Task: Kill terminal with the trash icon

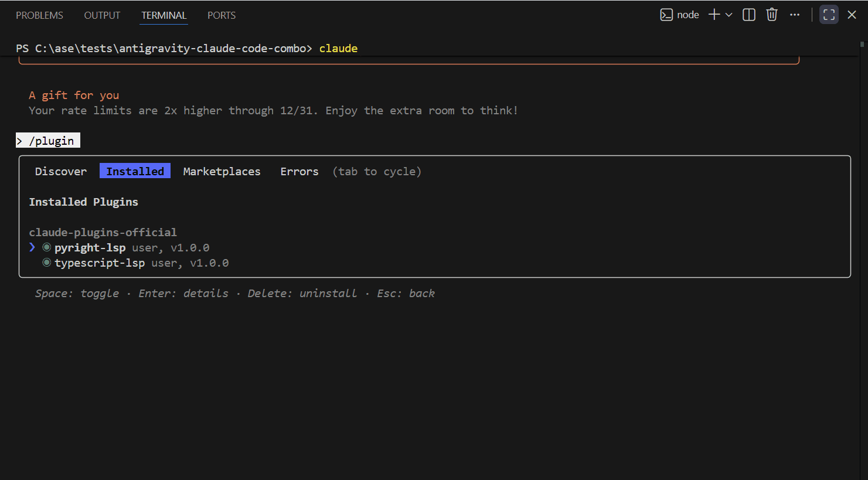Action: point(772,15)
